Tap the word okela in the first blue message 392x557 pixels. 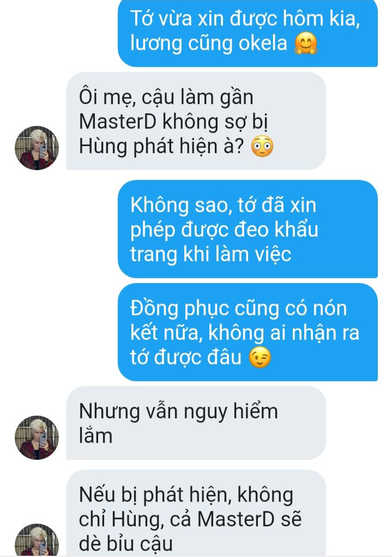(x=262, y=43)
